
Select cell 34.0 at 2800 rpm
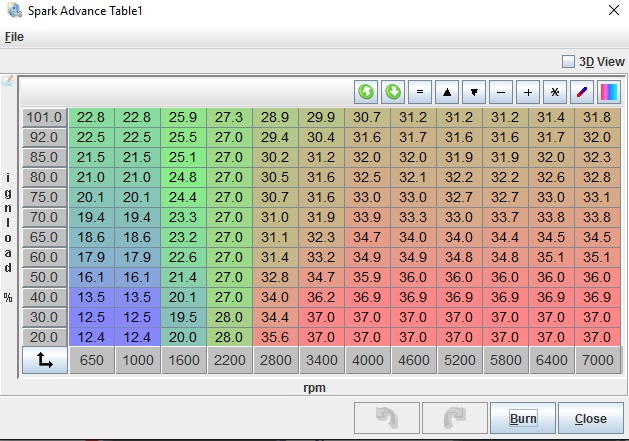point(275,297)
